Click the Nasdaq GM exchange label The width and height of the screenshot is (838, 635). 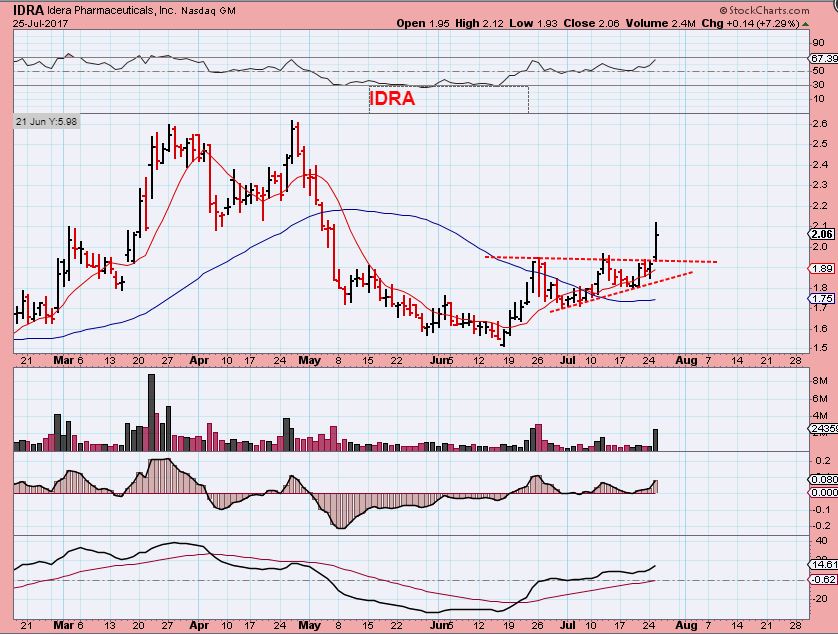[208, 11]
